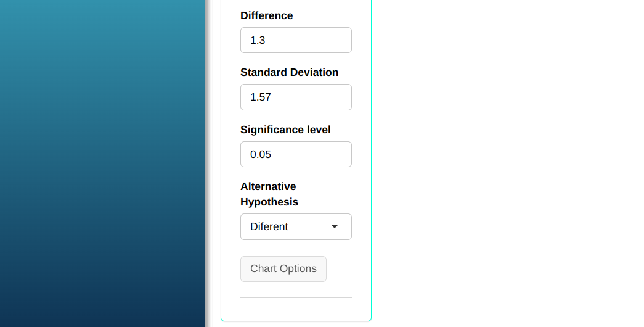Select the 'Diferent' option text
The width and height of the screenshot is (644, 327).
(x=269, y=226)
